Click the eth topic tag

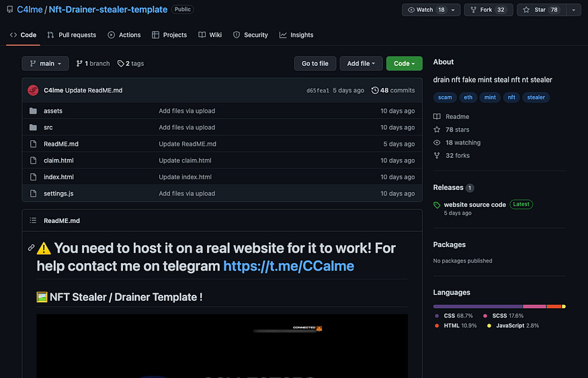coord(468,97)
